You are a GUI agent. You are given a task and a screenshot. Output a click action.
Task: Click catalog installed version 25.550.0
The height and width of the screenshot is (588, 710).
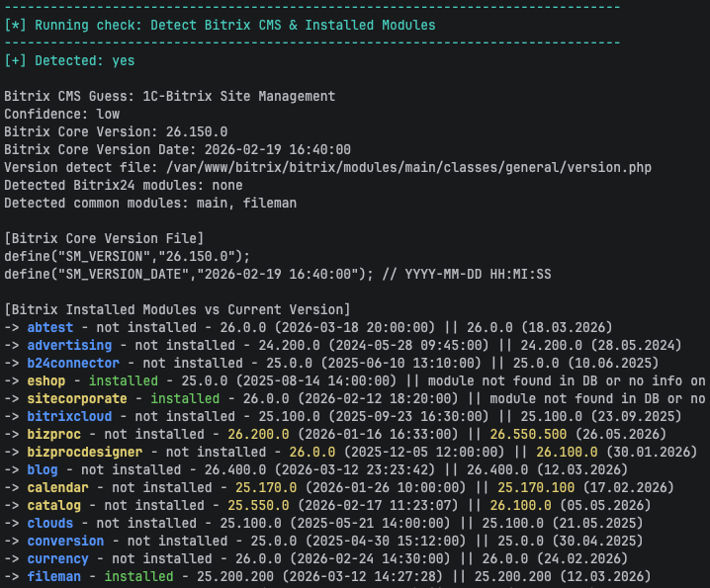(258, 505)
